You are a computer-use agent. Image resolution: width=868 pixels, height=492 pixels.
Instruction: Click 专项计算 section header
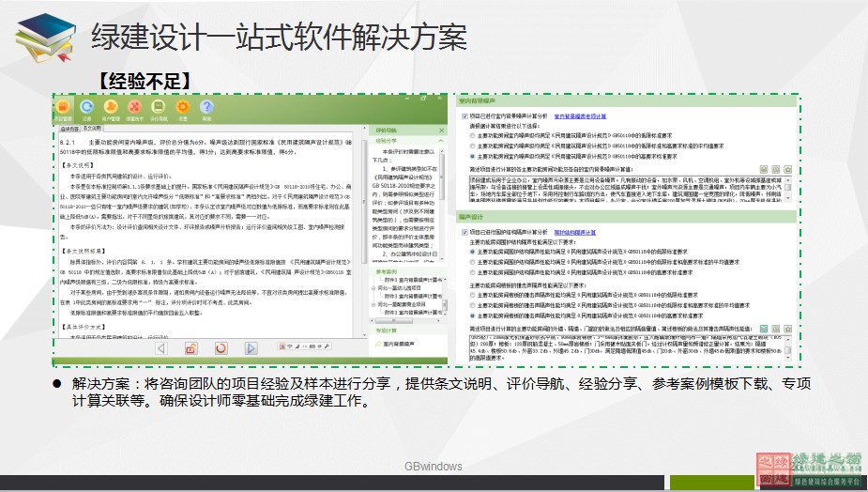(408, 331)
